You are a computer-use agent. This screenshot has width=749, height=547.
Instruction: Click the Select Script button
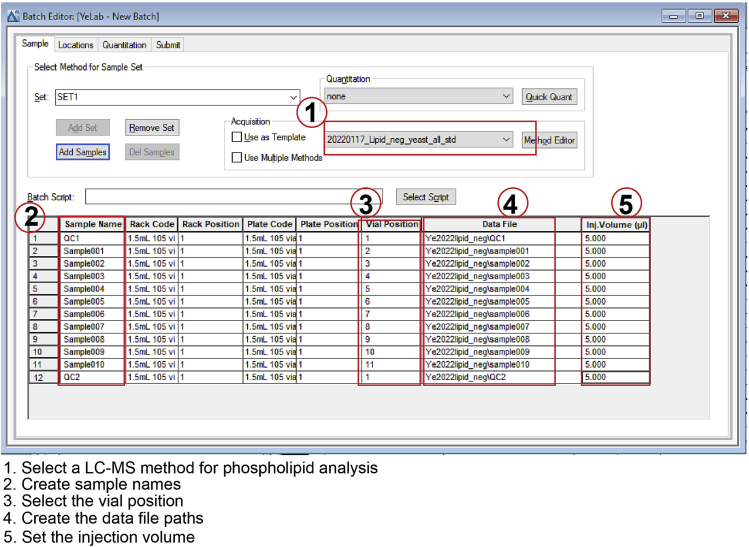(x=426, y=197)
